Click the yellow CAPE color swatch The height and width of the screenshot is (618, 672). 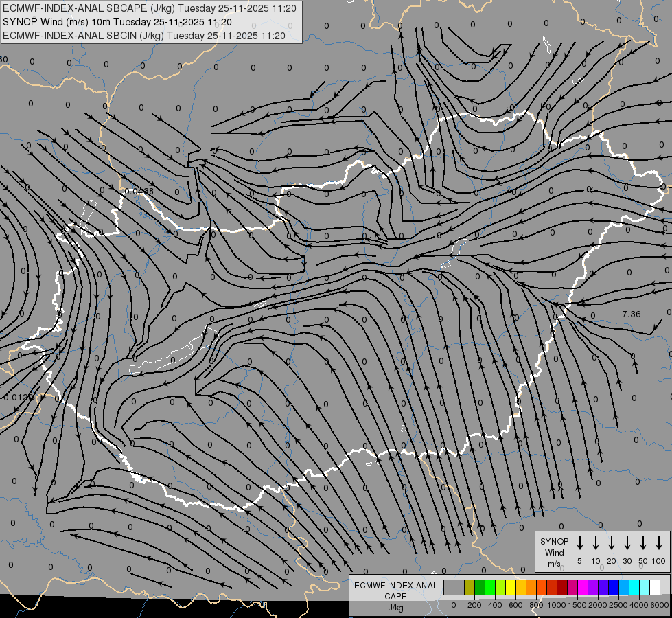click(511, 588)
